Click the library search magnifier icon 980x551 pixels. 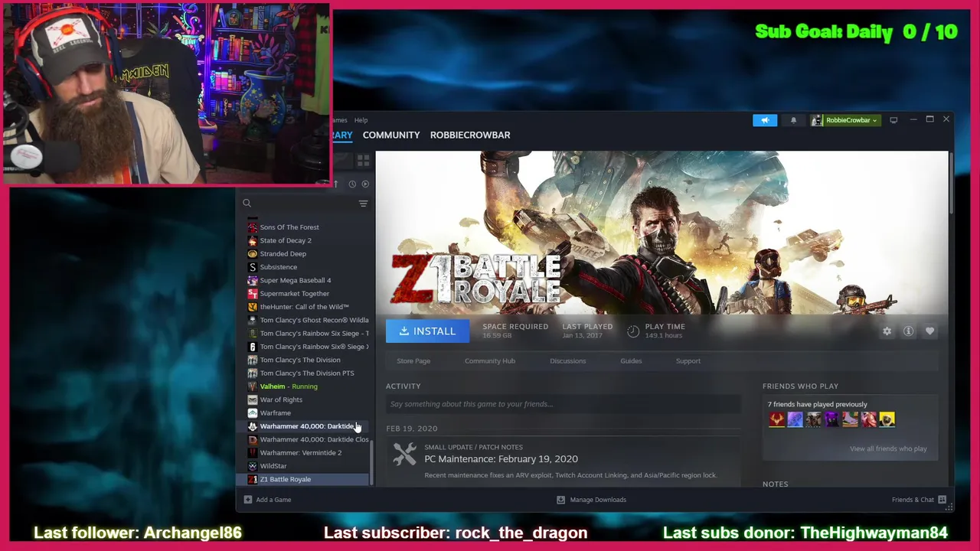(x=247, y=204)
